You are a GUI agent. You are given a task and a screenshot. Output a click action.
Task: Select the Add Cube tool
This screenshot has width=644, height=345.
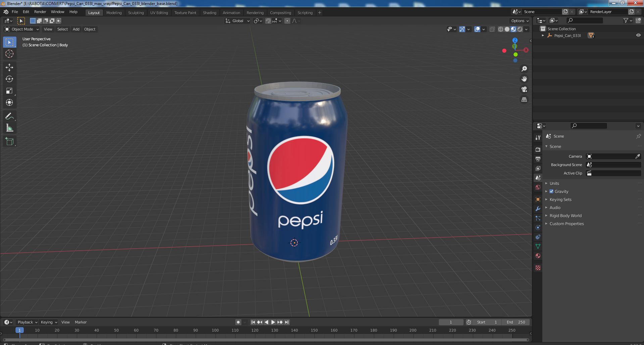(x=9, y=142)
